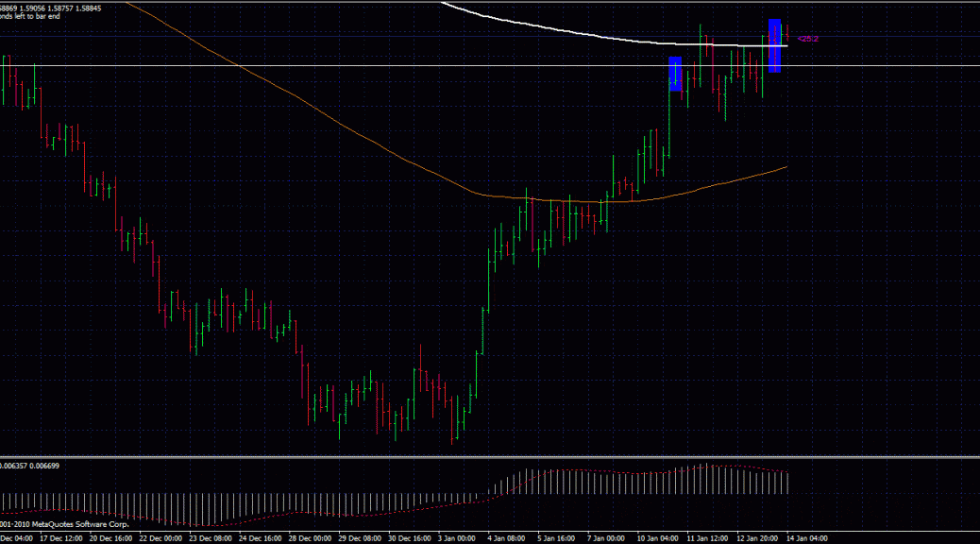Click the '22 Dec 00:00' time axis label

click(161, 538)
